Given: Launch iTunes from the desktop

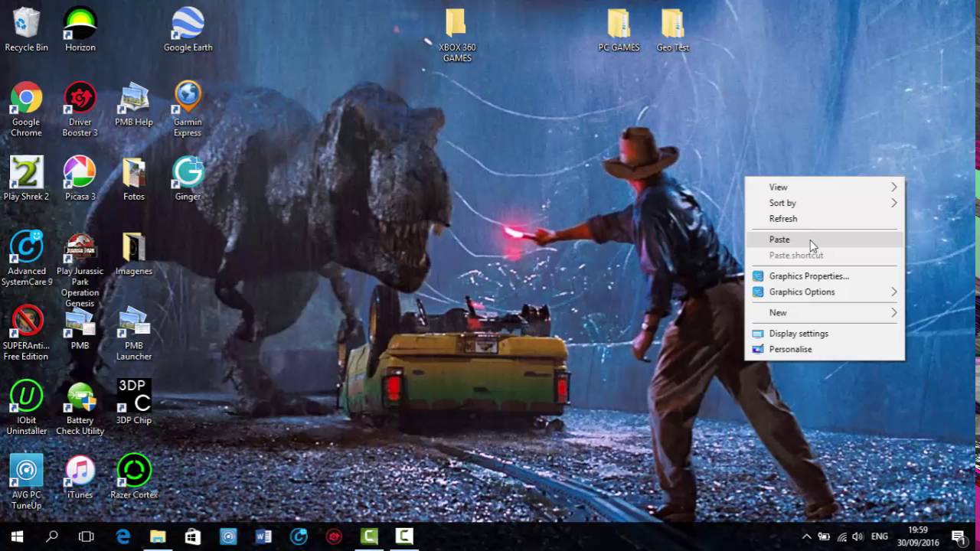Looking at the screenshot, I should tap(80, 477).
